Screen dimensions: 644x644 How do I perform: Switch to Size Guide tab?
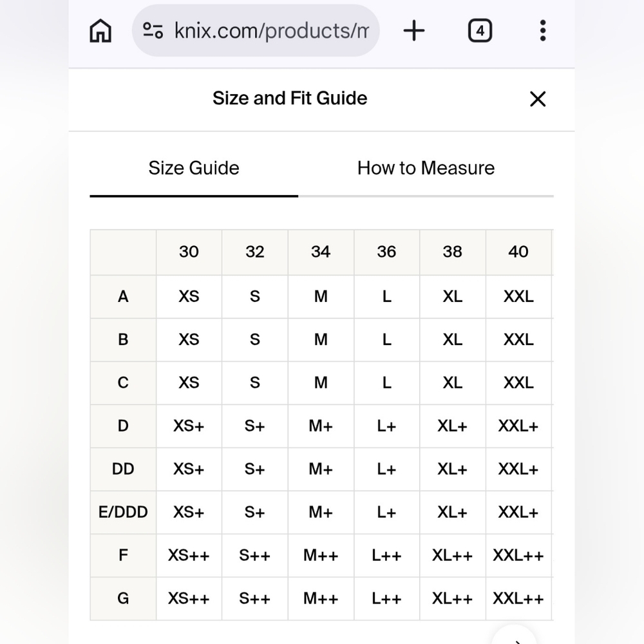194,168
